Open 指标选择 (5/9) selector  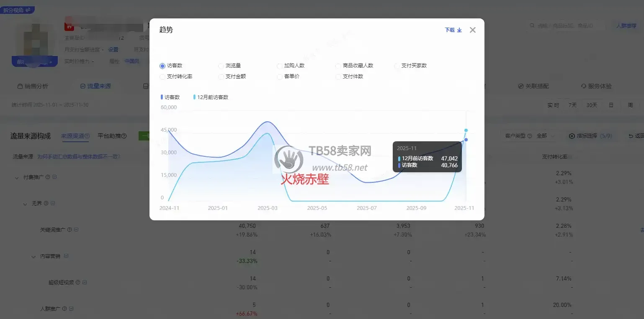[x=590, y=136]
